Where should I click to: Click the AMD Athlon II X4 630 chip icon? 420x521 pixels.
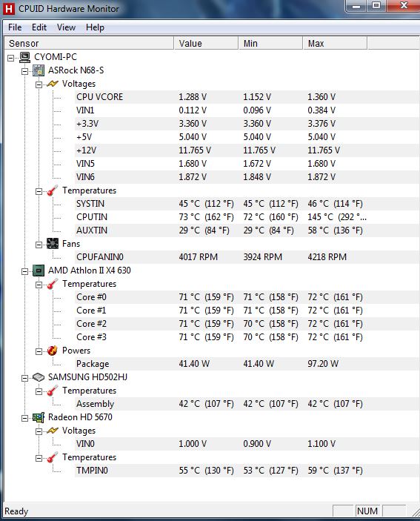point(39,271)
